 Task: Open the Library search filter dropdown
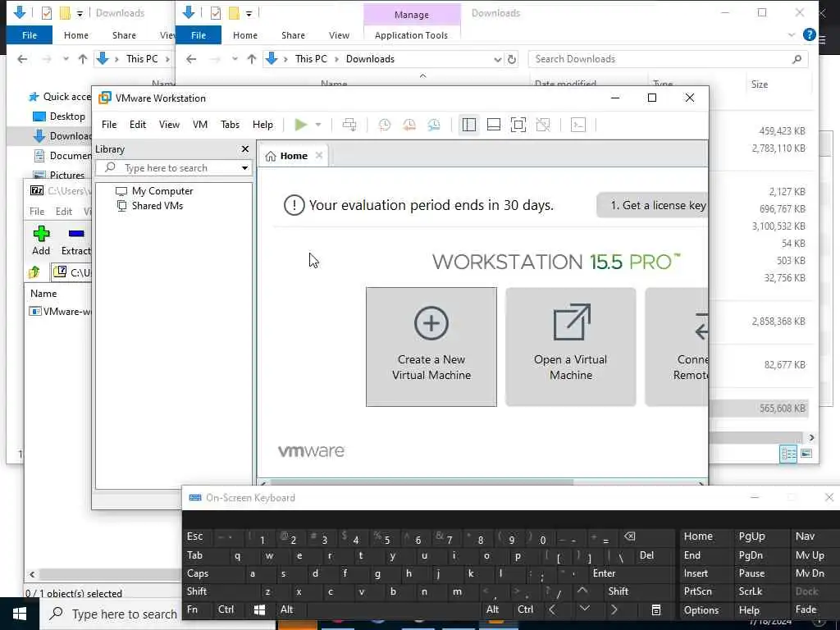(x=244, y=167)
